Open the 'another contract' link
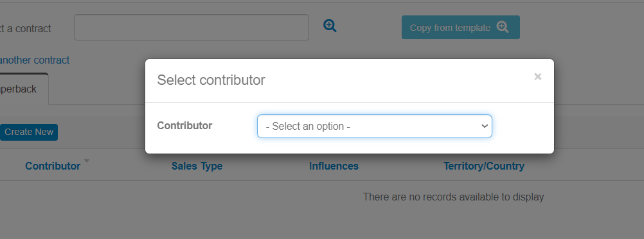The width and height of the screenshot is (644, 239). [35, 60]
